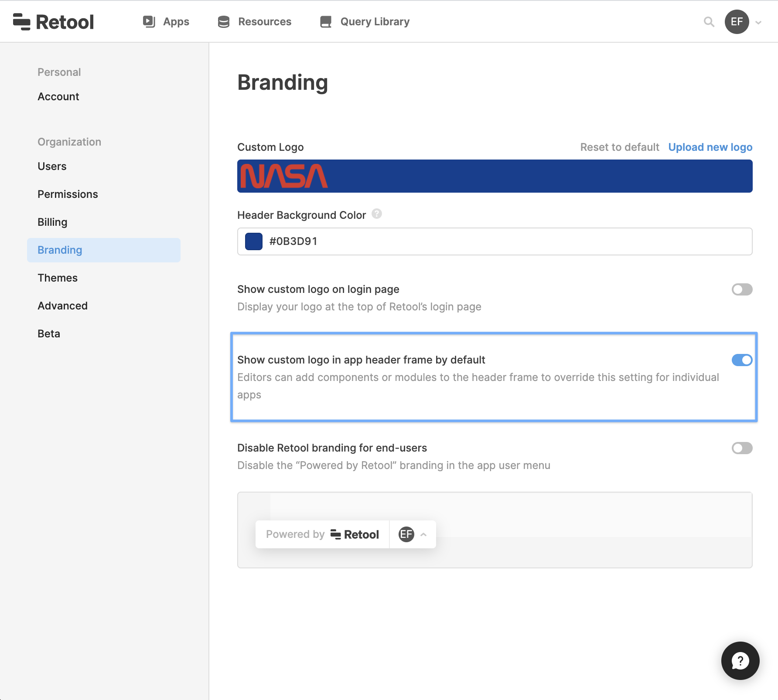Click Retool logo in Powered by preview

[x=355, y=534]
